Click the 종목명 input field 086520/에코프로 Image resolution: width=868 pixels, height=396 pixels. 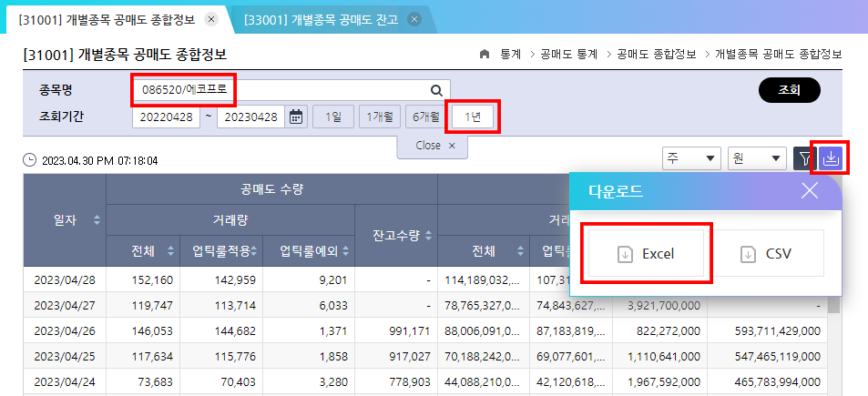[291, 90]
